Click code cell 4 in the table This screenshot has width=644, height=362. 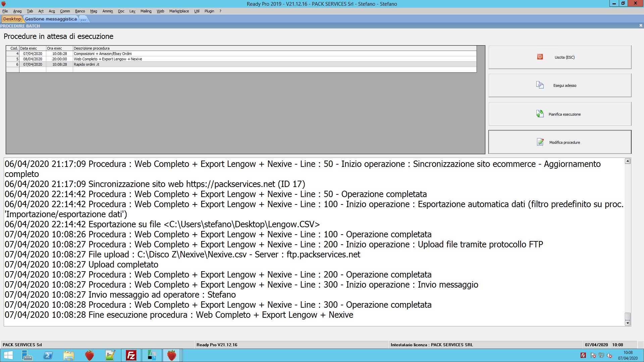[x=13, y=54]
